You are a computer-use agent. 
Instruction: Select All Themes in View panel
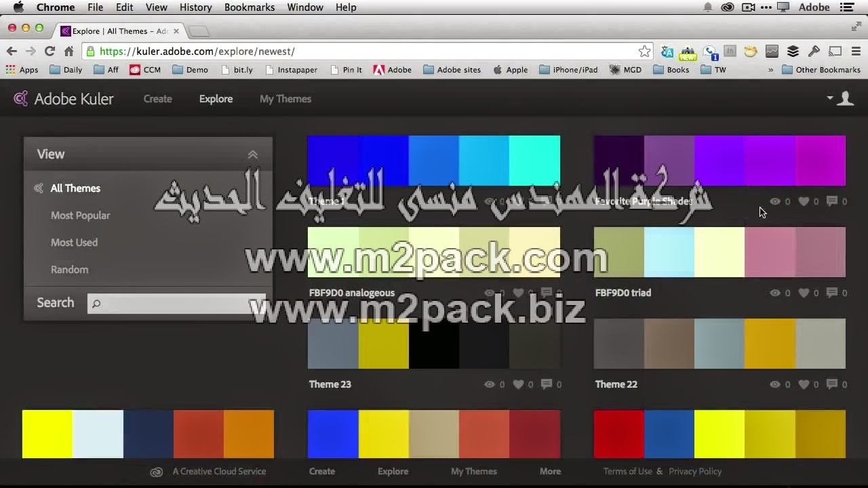[x=75, y=188]
